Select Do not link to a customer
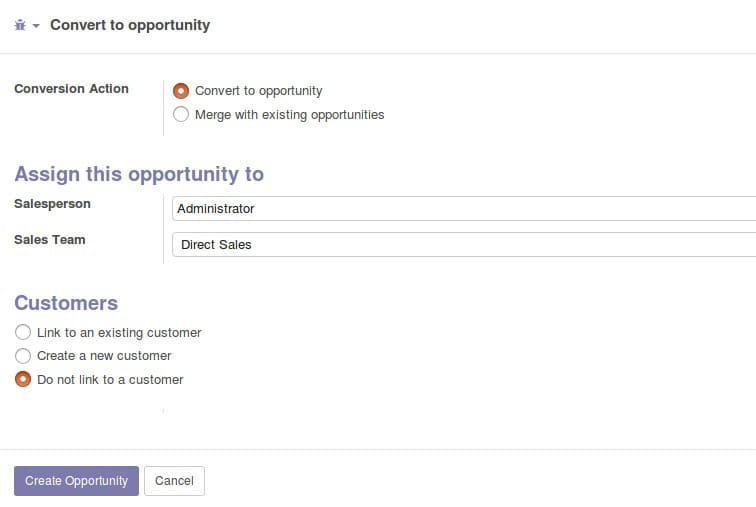The height and width of the screenshot is (507, 756). point(23,379)
